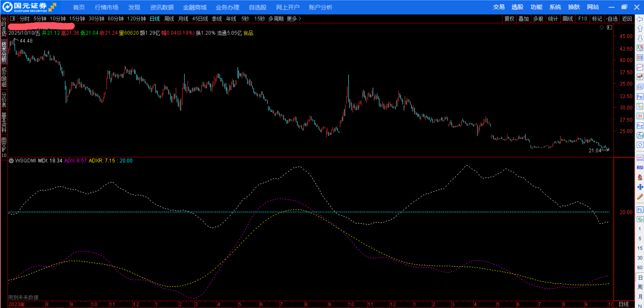Click the F5 icon in right sidebar
Image resolution: width=644 pixels, height=308 pixels.
click(640, 210)
